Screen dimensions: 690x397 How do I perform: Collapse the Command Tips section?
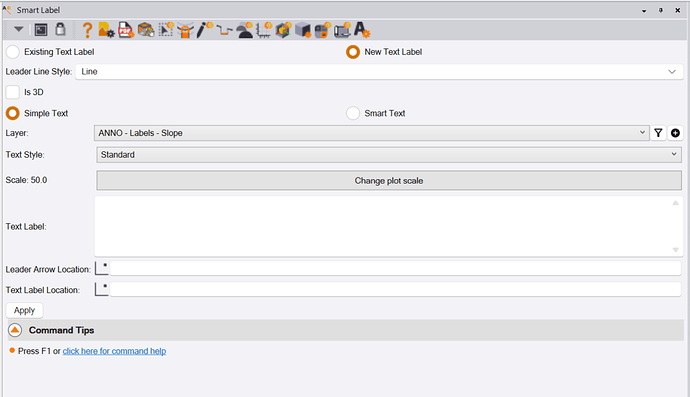[x=15, y=330]
